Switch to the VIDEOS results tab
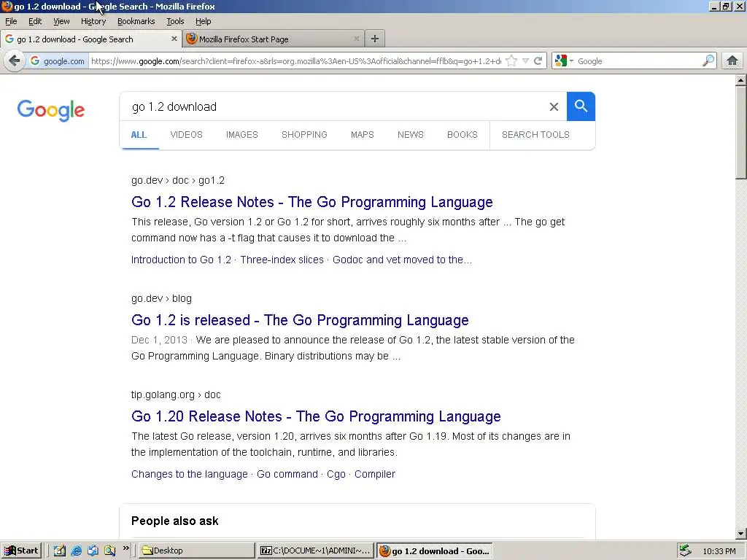Screen dimensions: 747x560 [186, 135]
